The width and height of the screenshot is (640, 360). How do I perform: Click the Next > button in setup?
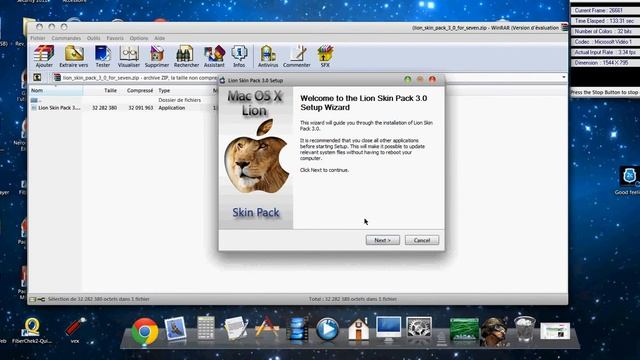[382, 240]
